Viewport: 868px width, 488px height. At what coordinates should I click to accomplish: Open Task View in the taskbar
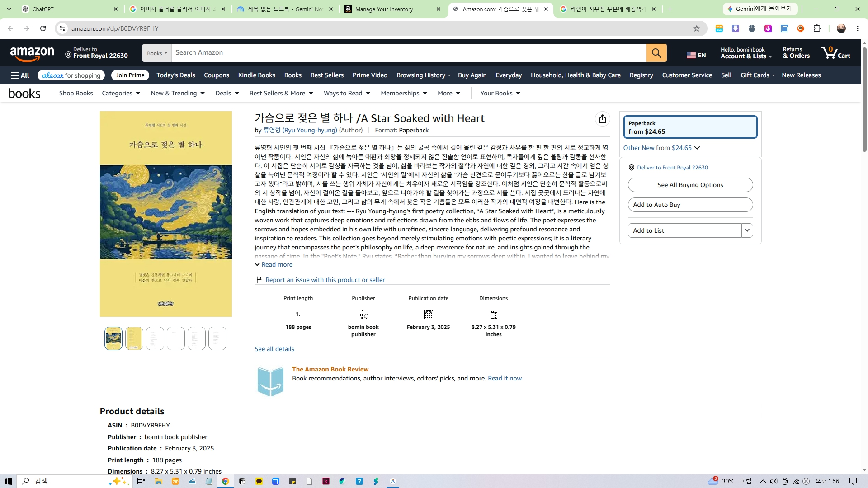click(x=141, y=481)
